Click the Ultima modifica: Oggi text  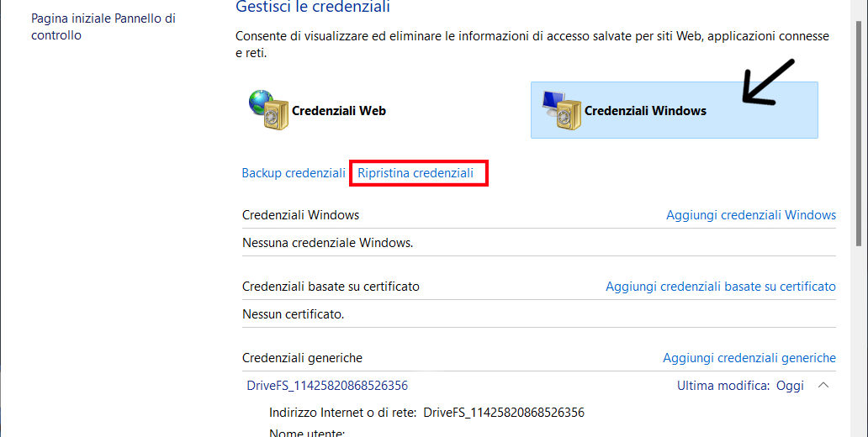click(x=740, y=386)
